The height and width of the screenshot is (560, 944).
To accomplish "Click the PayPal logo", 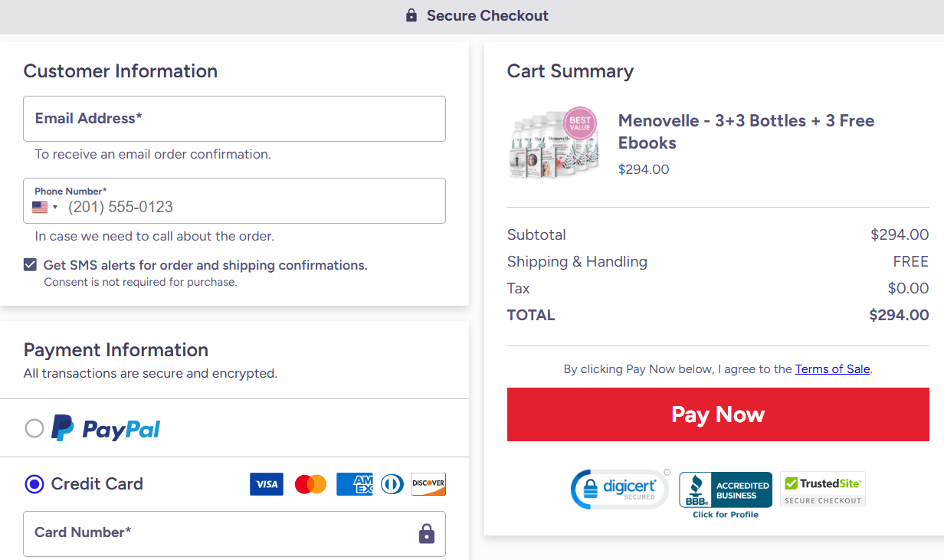I will coord(105,427).
